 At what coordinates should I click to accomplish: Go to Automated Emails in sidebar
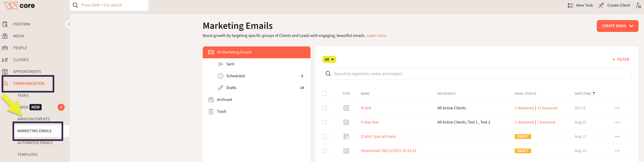(x=35, y=143)
